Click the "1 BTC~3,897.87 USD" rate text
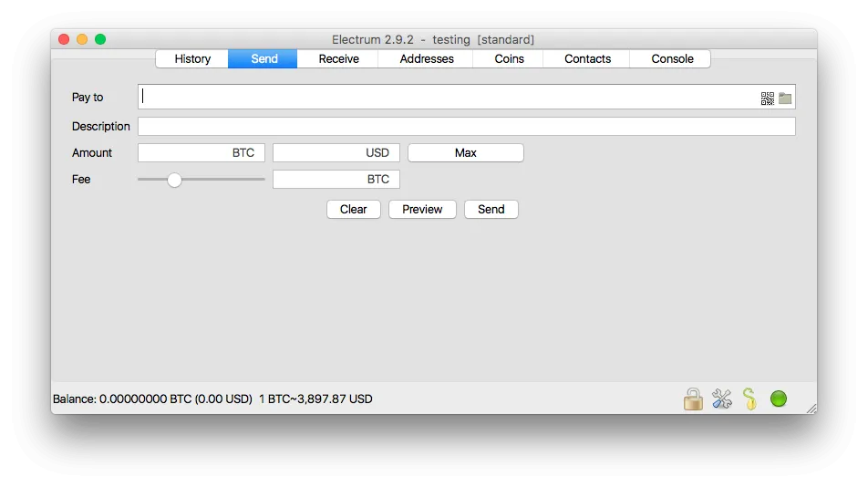The image size is (868, 487). pyautogui.click(x=315, y=399)
